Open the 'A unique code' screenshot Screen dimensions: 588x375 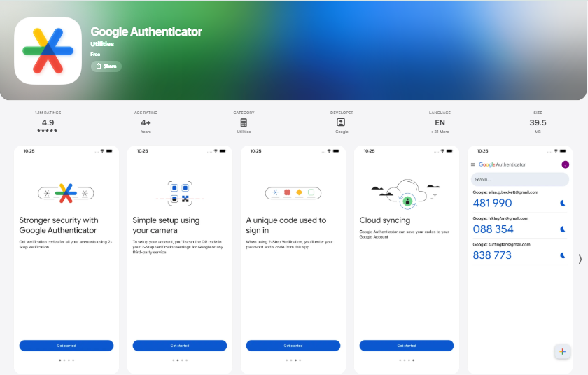(x=293, y=260)
